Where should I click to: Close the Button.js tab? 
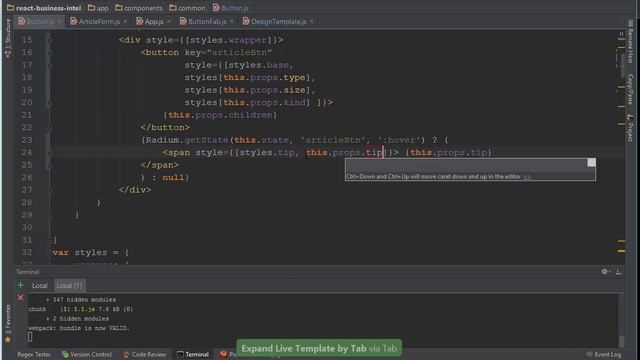click(x=60, y=21)
